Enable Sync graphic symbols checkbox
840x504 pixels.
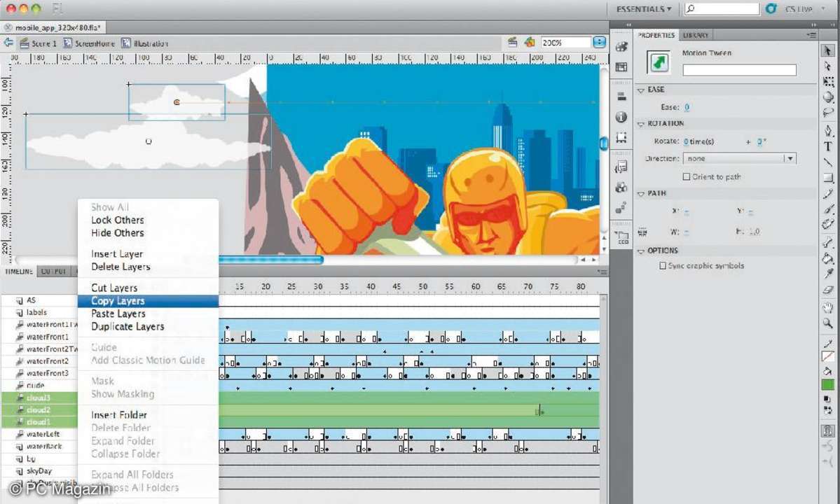663,265
